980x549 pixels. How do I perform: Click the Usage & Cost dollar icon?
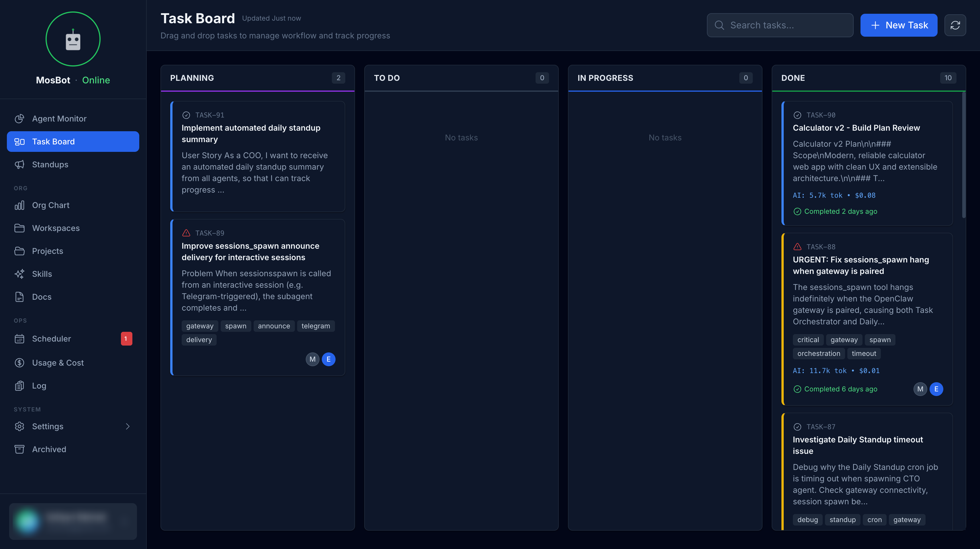(x=19, y=362)
